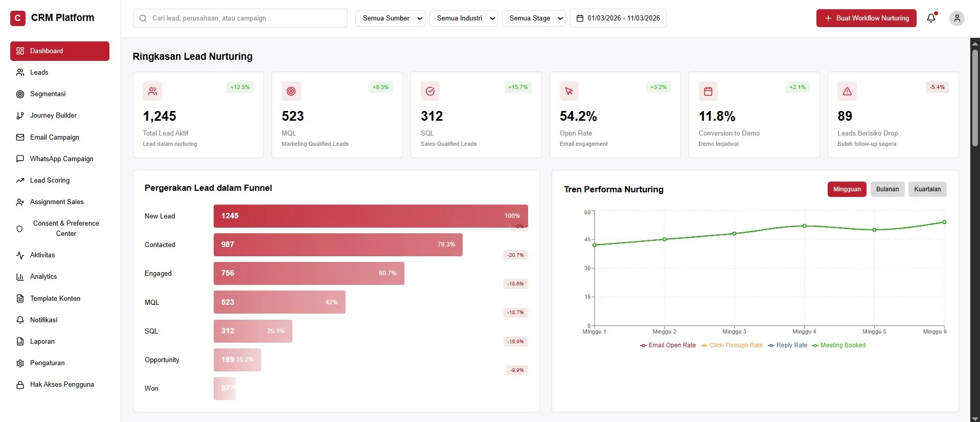Click the Lead Scoring trend icon
The image size is (980, 422).
coord(20,181)
